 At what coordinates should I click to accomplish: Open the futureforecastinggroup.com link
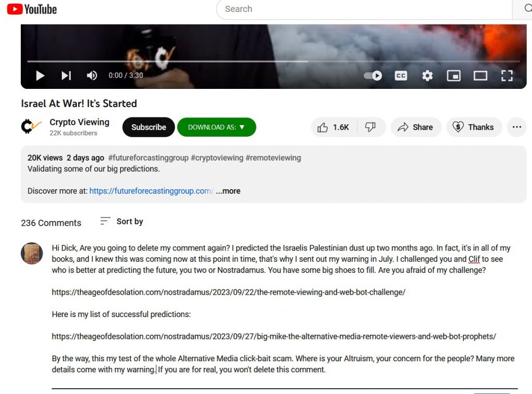pos(151,191)
